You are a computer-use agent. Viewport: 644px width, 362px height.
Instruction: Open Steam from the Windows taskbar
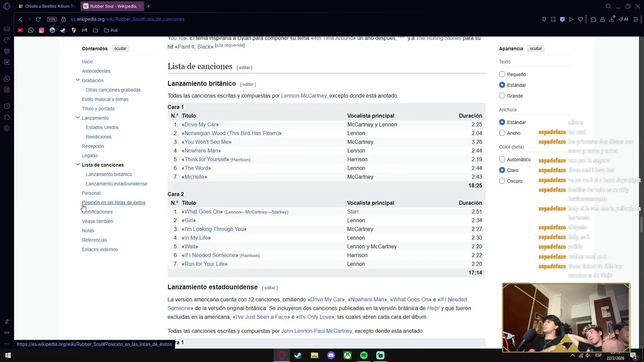(298, 355)
